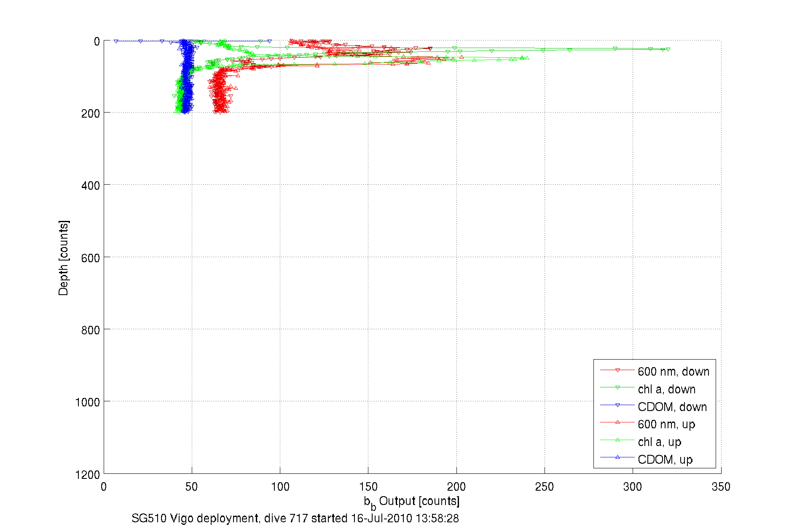Click the x-axis tick label 100

point(280,487)
